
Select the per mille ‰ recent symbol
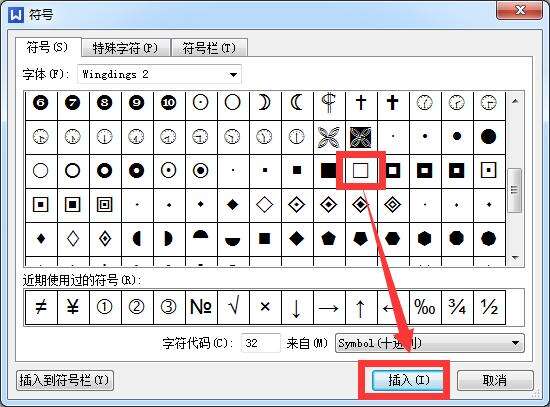pyautogui.click(x=425, y=307)
